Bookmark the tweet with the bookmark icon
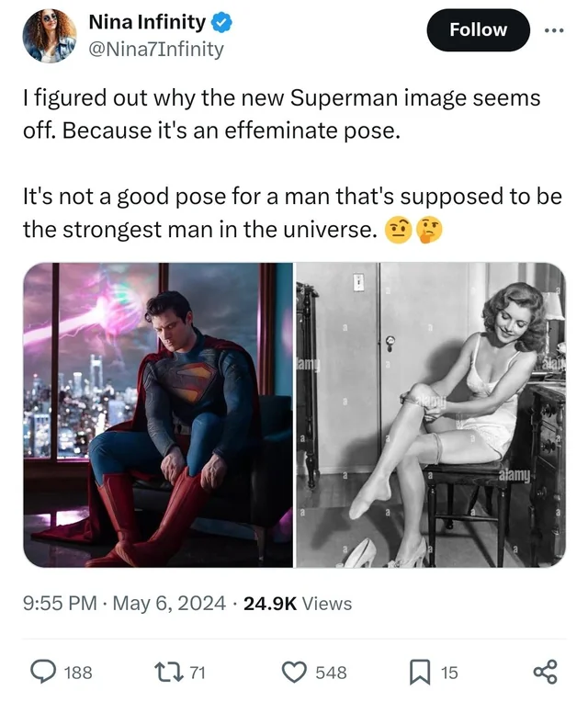Image resolution: width=588 pixels, height=702 pixels. pos(420,672)
